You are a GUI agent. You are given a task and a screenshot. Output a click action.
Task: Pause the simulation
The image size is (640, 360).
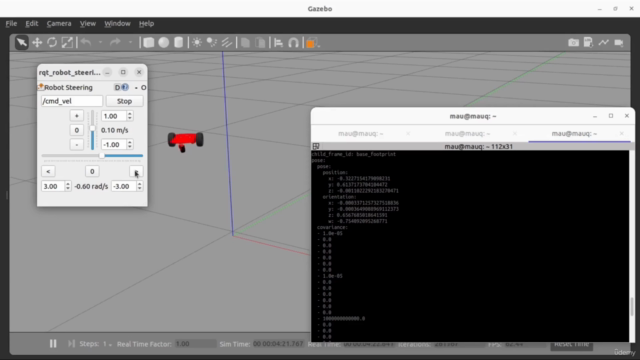[x=53, y=344]
